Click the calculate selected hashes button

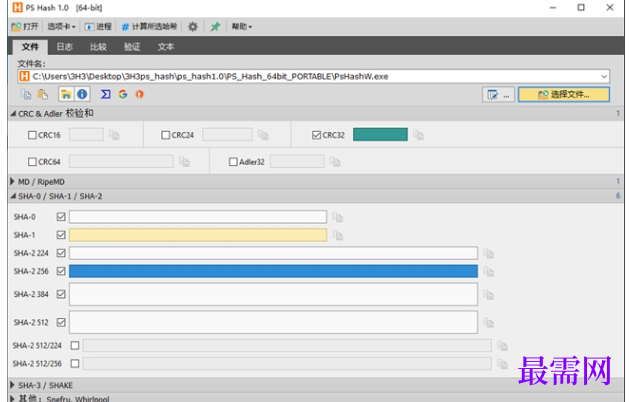149,27
